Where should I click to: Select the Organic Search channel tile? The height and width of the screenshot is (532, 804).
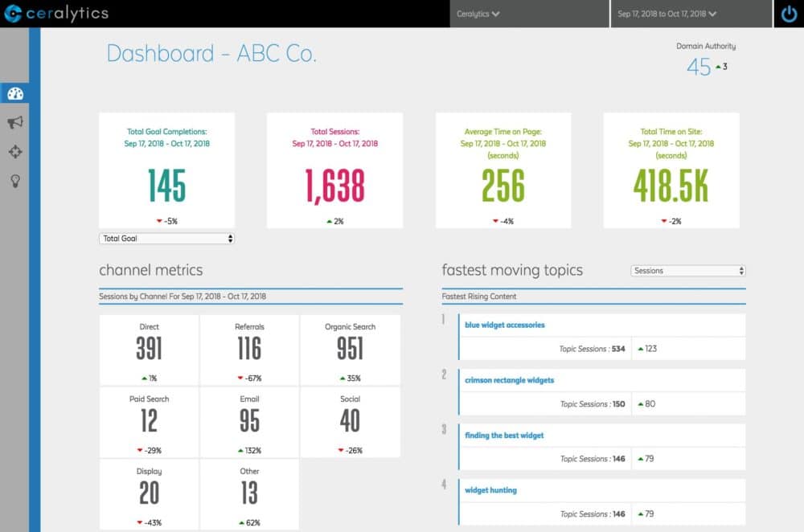(x=350, y=349)
